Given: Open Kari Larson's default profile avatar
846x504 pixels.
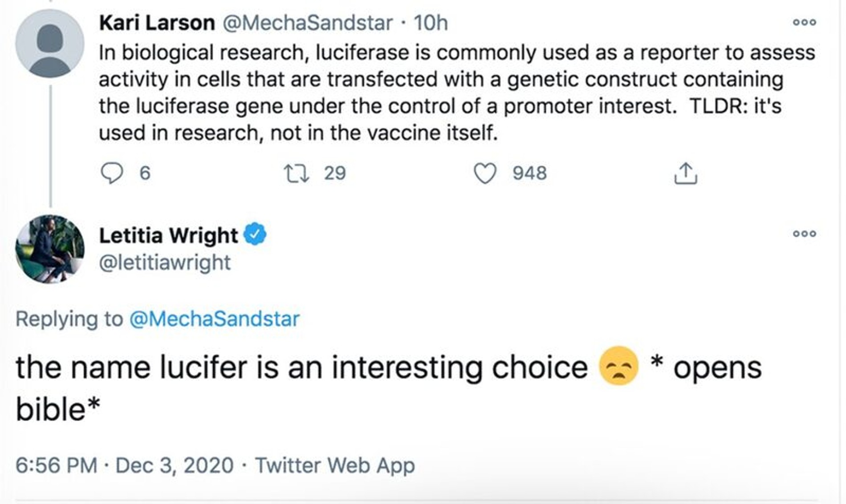Looking at the screenshot, I should pos(50,44).
